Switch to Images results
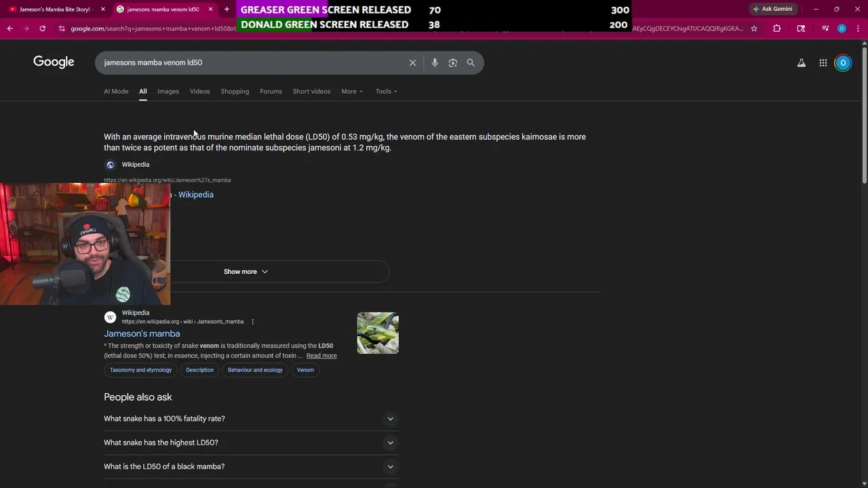The width and height of the screenshot is (868, 488). pyautogui.click(x=168, y=91)
